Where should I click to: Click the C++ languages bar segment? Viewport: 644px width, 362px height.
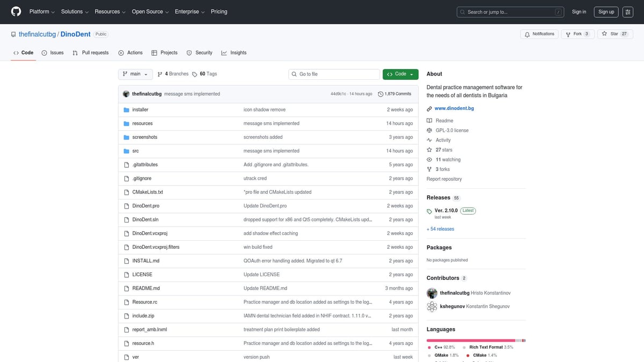pos(470,340)
